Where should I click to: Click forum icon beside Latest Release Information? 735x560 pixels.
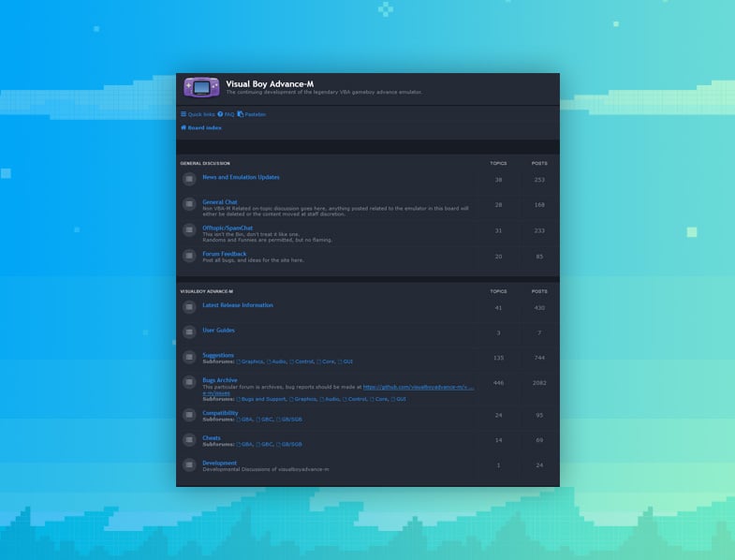(189, 307)
